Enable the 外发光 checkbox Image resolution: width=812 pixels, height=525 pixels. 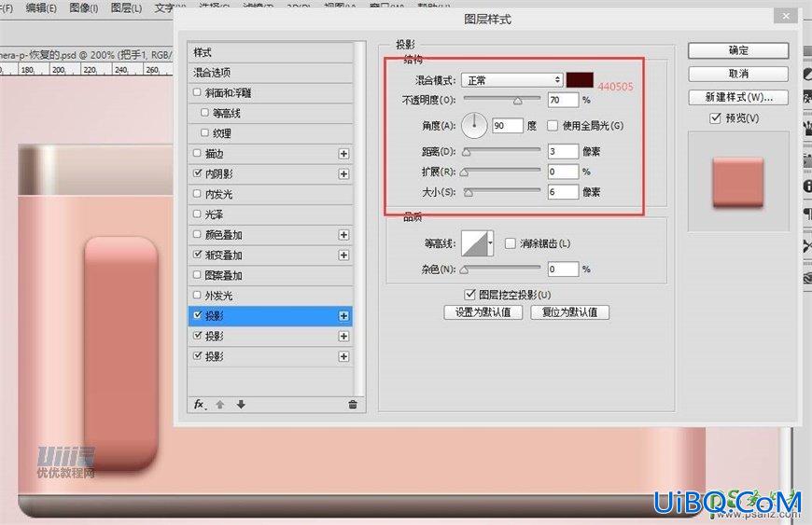pos(197,295)
